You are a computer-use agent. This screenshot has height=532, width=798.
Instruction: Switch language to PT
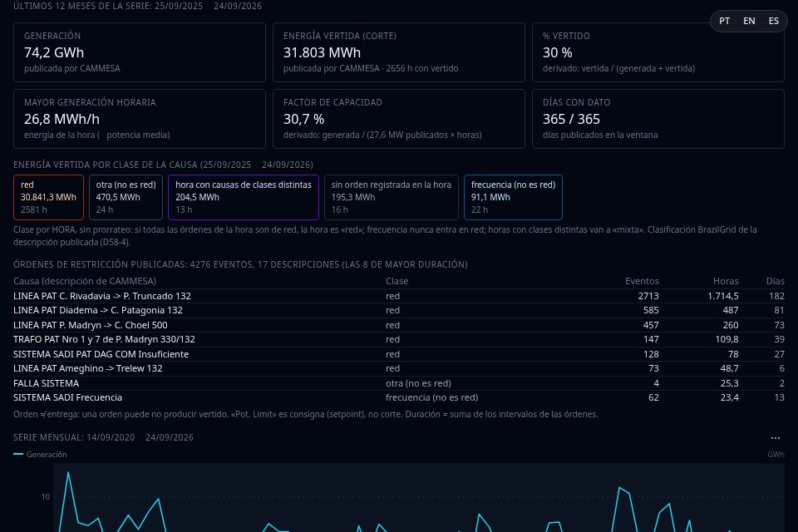click(x=724, y=21)
